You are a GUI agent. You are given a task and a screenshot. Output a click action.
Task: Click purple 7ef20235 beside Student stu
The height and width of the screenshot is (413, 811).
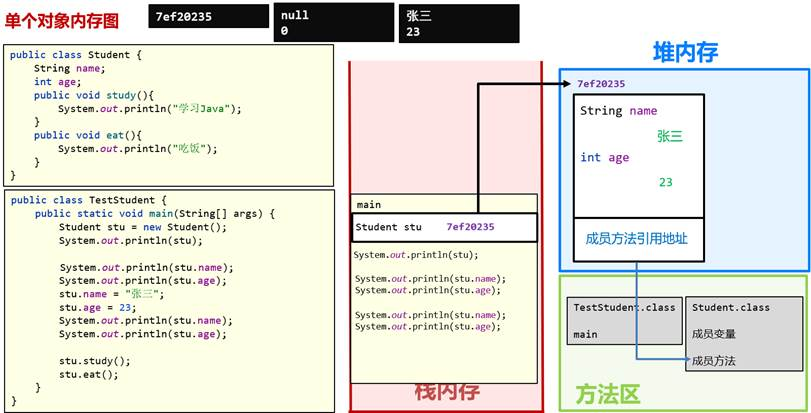tap(470, 226)
